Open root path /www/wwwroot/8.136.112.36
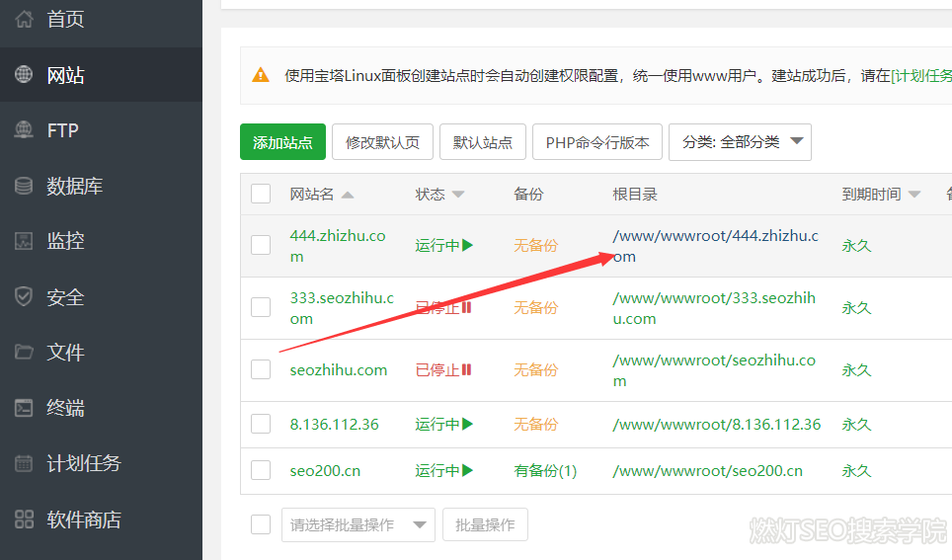The width and height of the screenshot is (952, 560). (716, 424)
